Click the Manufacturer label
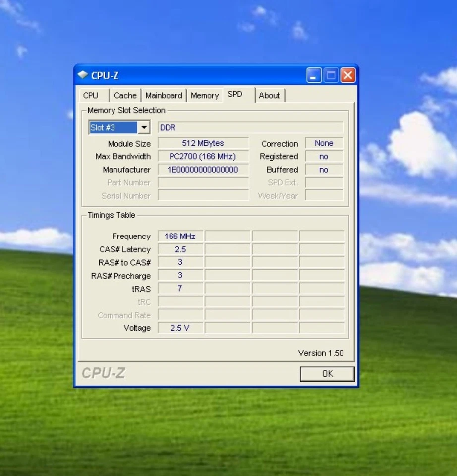457x476 pixels. click(126, 170)
